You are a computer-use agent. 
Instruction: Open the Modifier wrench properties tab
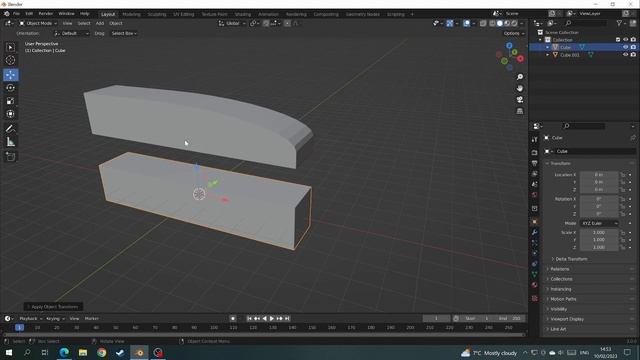point(535,233)
